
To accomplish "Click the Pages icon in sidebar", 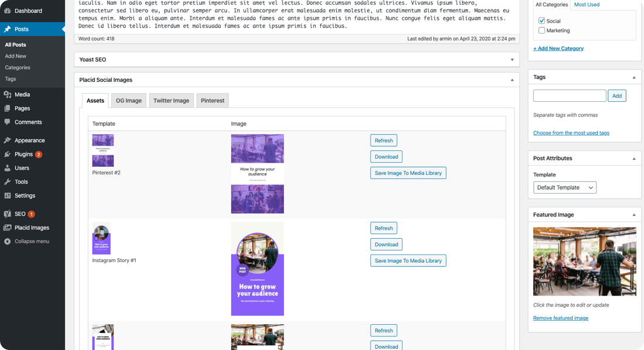I will [x=8, y=108].
